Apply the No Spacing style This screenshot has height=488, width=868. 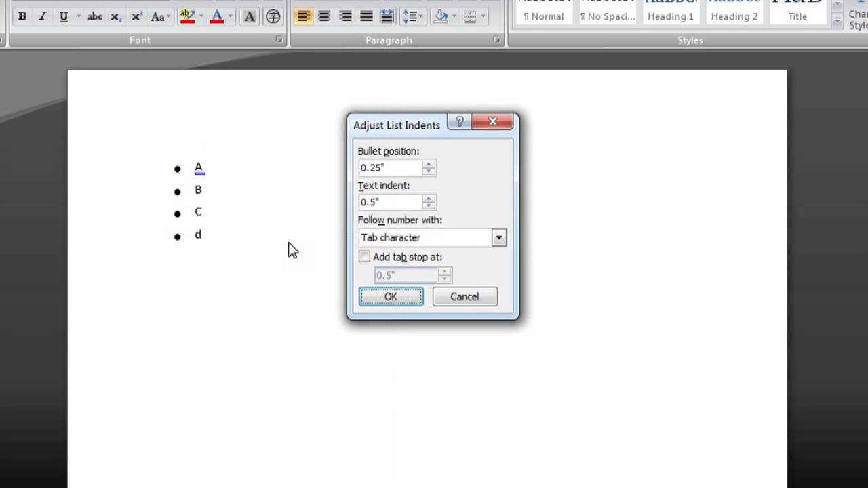pos(607,14)
